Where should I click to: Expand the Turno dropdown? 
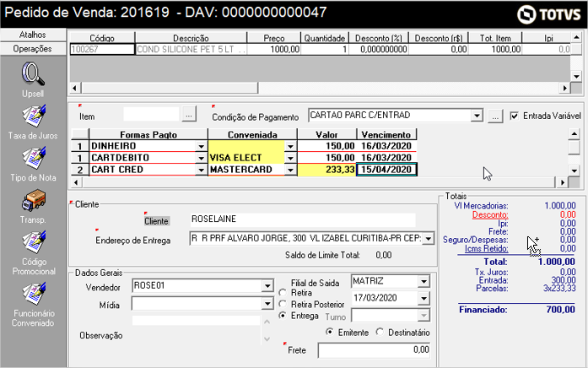coord(423,316)
